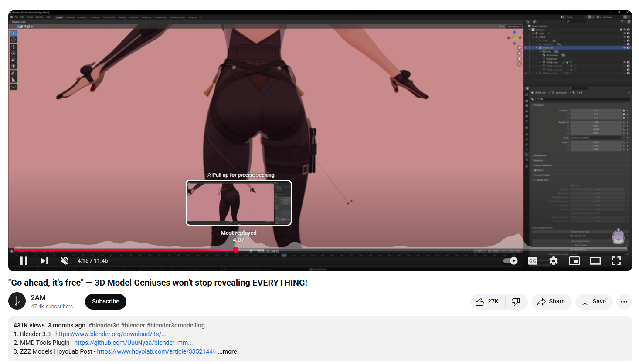Uncheck Reset on Loop
This screenshot has height=364, width=639.
pos(571,236)
